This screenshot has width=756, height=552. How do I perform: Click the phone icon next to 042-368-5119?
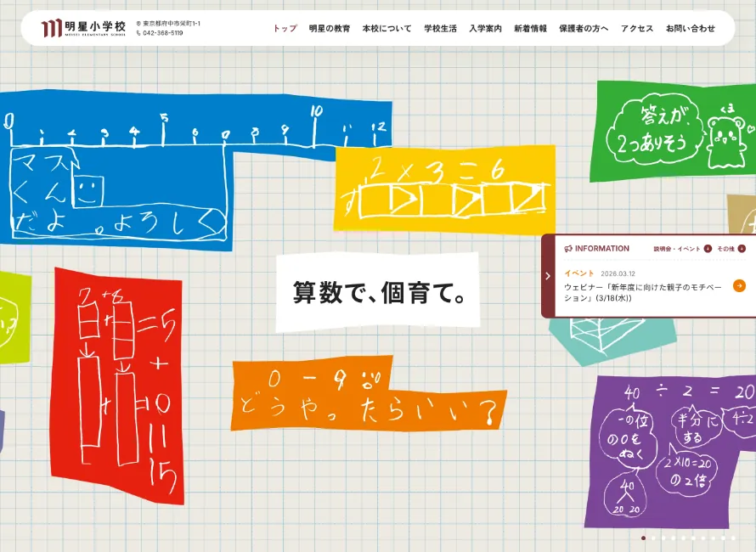(x=138, y=33)
